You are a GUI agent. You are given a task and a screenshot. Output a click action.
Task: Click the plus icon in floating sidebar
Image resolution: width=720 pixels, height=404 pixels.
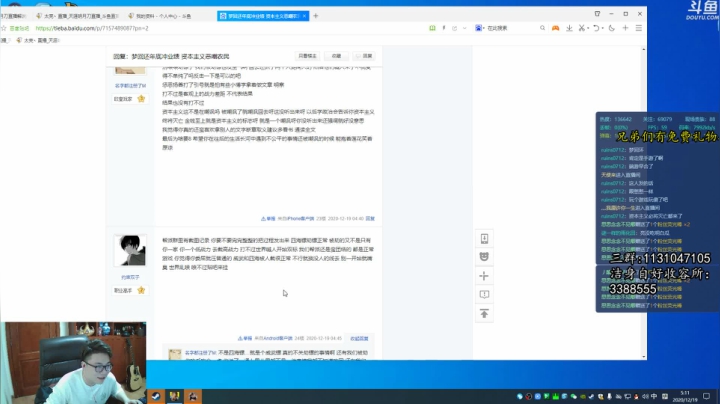point(484,276)
